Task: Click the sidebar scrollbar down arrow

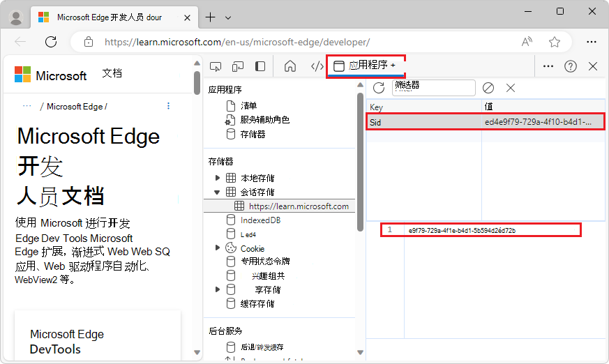Action: pyautogui.click(x=360, y=353)
